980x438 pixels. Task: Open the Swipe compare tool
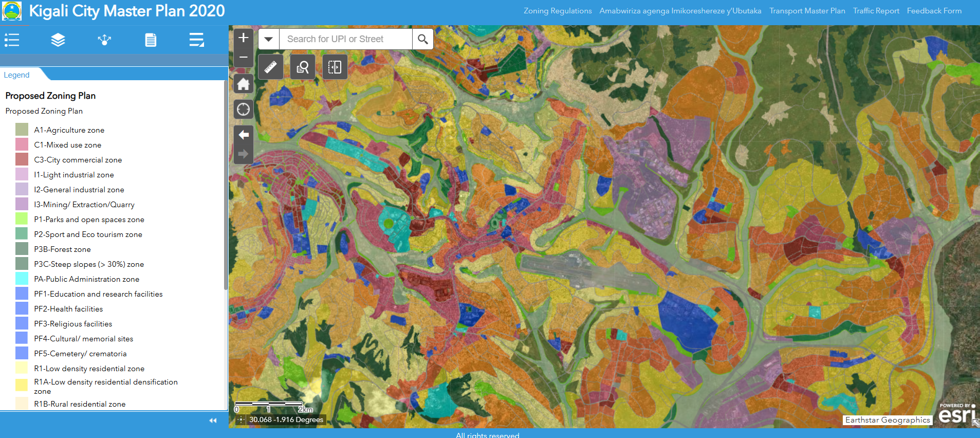(335, 67)
